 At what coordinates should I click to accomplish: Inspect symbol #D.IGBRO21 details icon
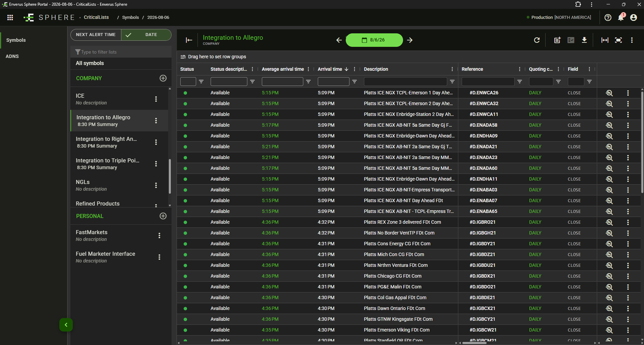click(609, 222)
